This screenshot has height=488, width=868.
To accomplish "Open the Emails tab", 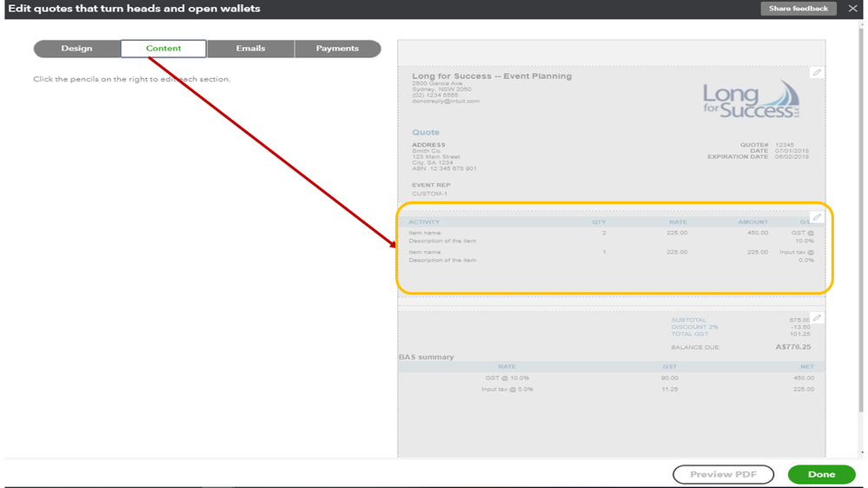I will point(251,48).
